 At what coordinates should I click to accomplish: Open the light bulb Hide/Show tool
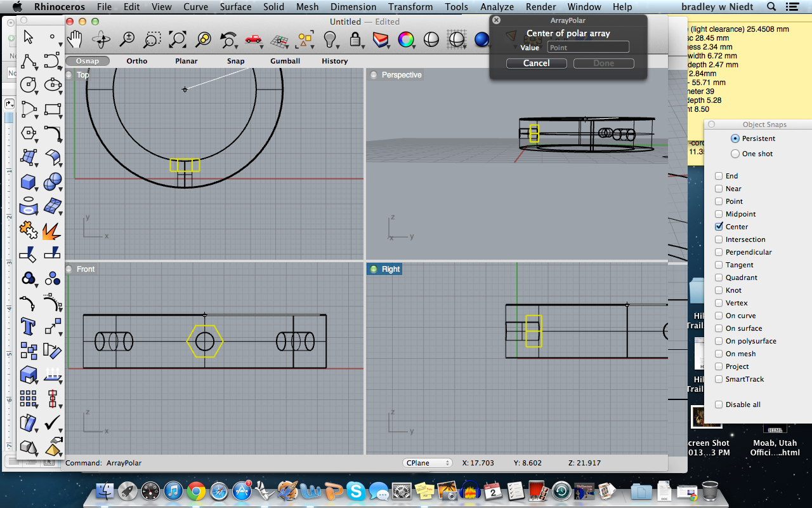pos(329,39)
